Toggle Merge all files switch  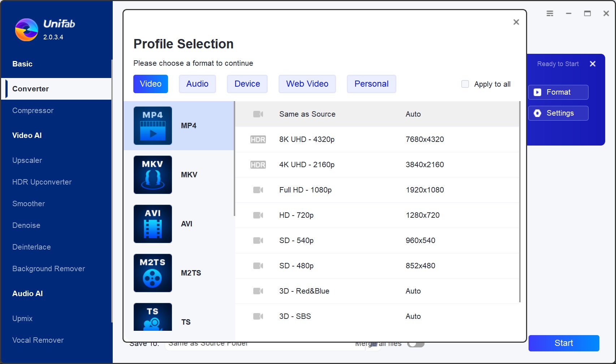pyautogui.click(x=416, y=344)
